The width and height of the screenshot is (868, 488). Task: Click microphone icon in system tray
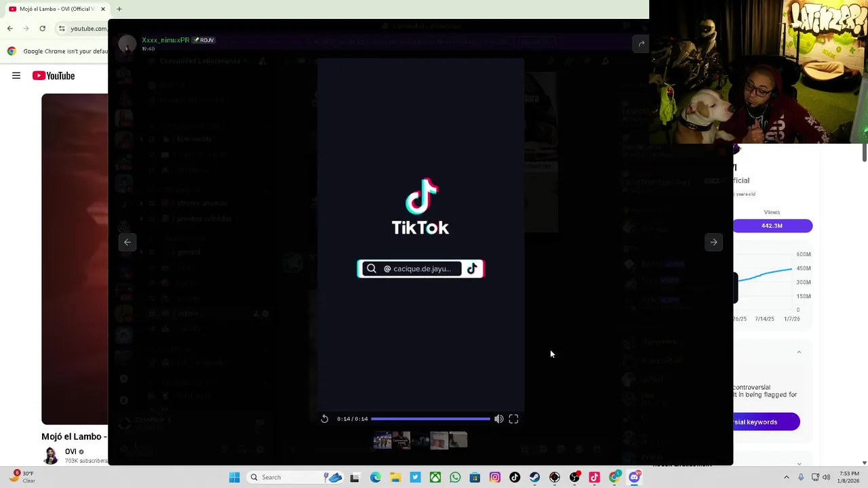[x=801, y=477]
